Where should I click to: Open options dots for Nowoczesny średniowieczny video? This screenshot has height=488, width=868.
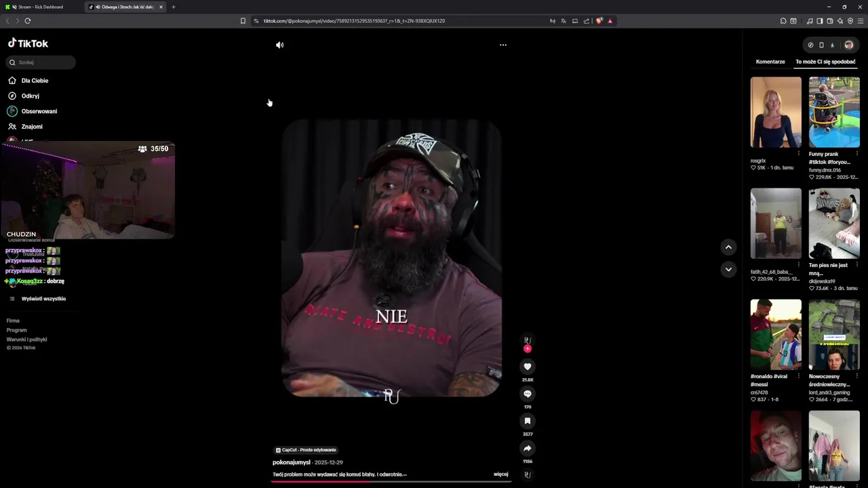[x=856, y=376]
